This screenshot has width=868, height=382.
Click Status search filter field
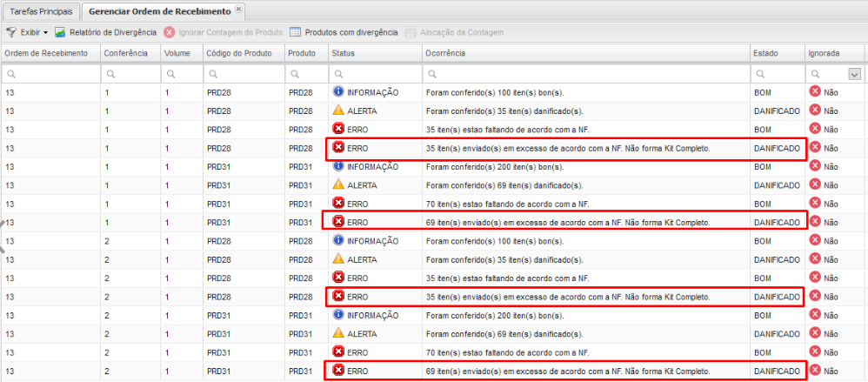click(x=376, y=74)
